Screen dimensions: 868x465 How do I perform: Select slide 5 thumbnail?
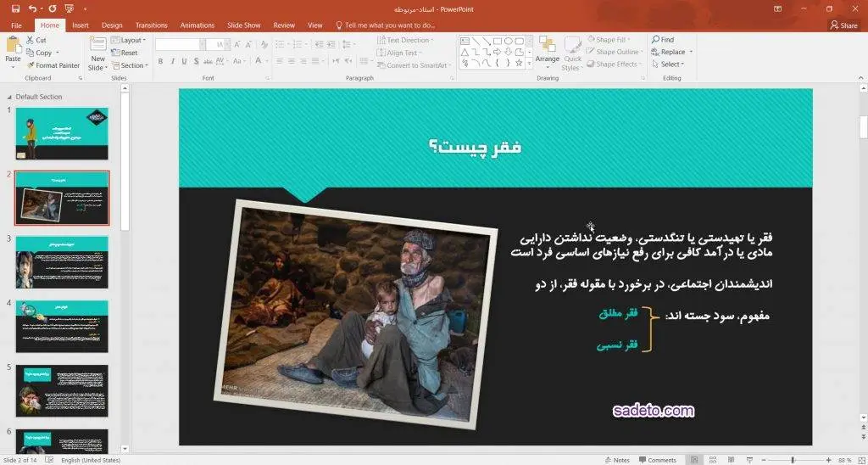[x=61, y=390]
